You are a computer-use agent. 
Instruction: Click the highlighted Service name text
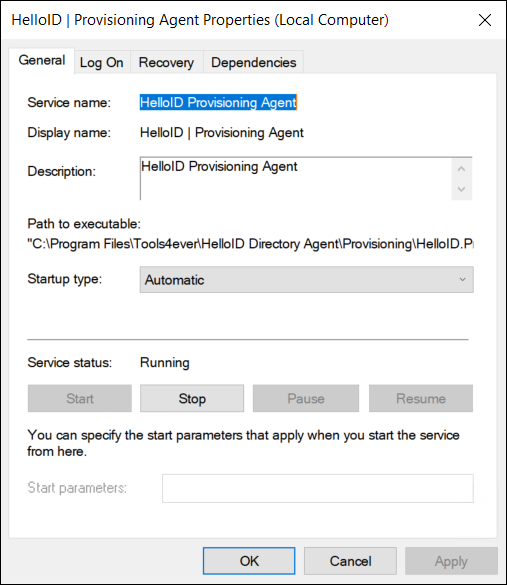click(x=218, y=102)
